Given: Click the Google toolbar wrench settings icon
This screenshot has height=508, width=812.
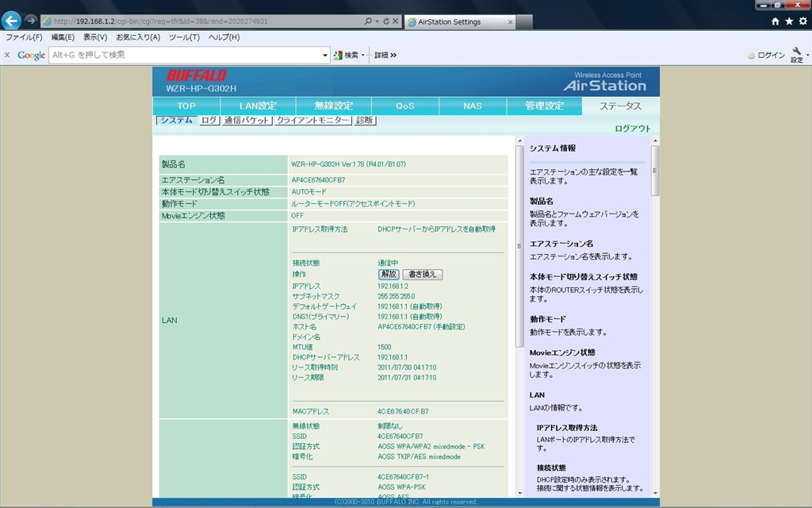Looking at the screenshot, I should pyautogui.click(x=797, y=52).
